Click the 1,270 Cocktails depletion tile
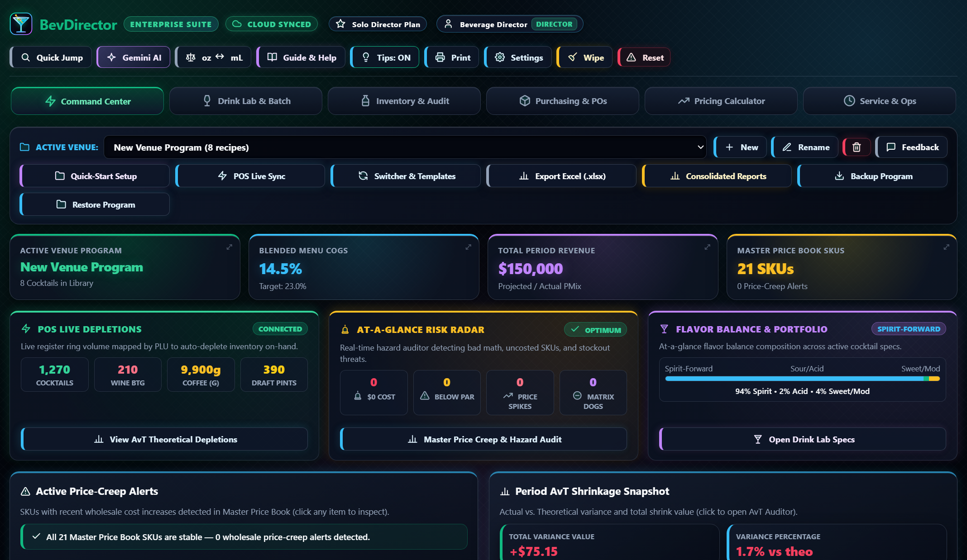967x560 pixels. (x=55, y=375)
